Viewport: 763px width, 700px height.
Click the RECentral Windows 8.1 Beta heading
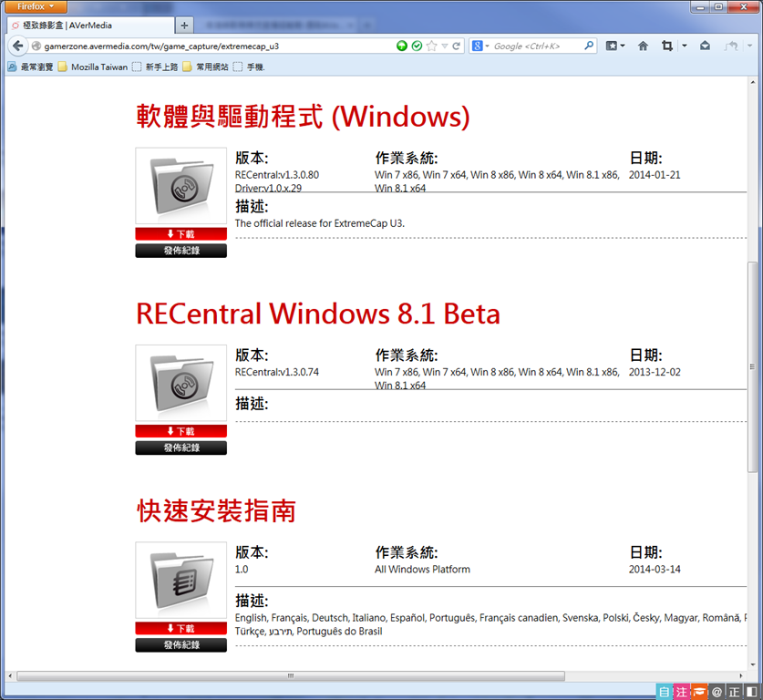(x=318, y=314)
